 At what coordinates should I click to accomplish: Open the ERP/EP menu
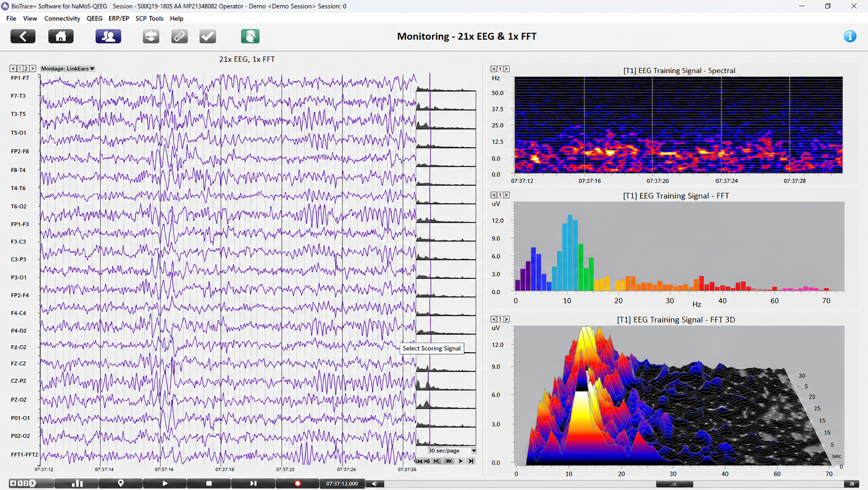[119, 18]
